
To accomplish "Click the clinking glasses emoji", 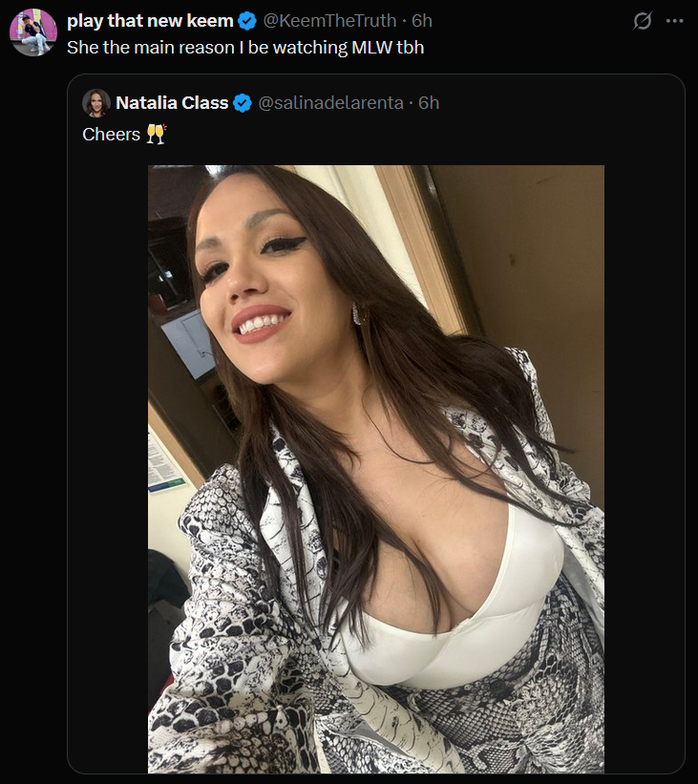I will click(x=156, y=135).
